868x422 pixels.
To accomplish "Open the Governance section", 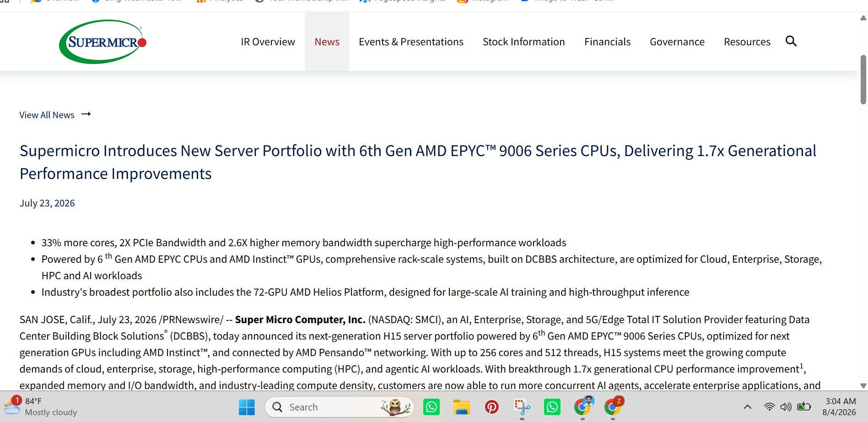I will (x=677, y=42).
